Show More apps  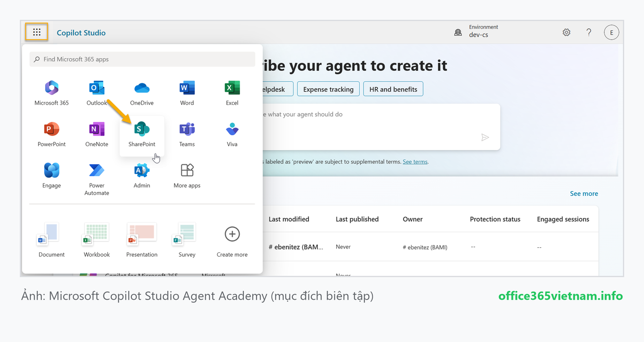click(187, 176)
